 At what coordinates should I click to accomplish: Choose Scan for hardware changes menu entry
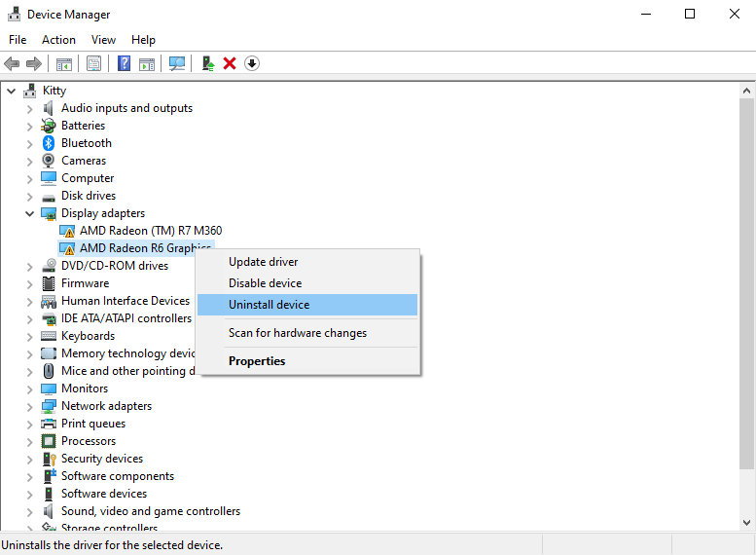[307, 333]
